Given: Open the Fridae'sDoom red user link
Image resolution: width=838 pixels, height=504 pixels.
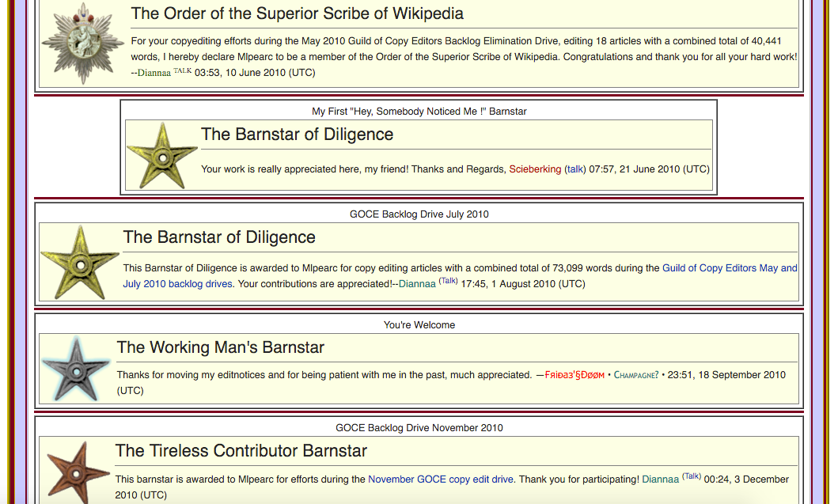Looking at the screenshot, I should pos(574,375).
